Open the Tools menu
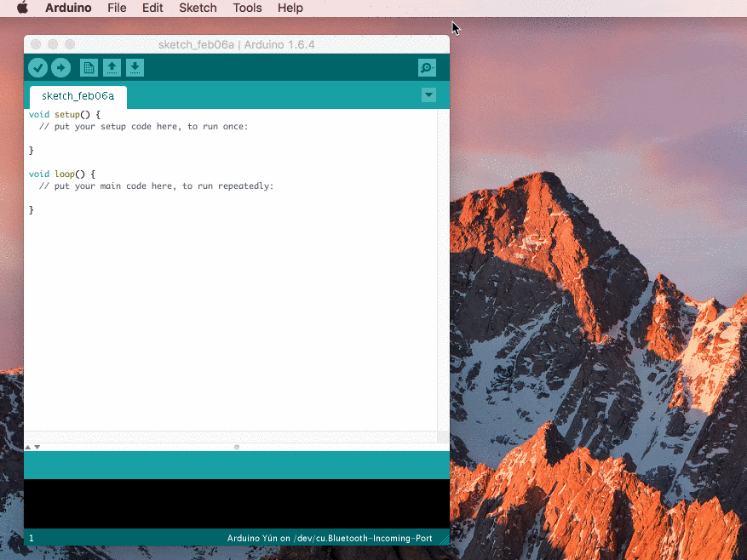The image size is (747, 560). coord(247,9)
